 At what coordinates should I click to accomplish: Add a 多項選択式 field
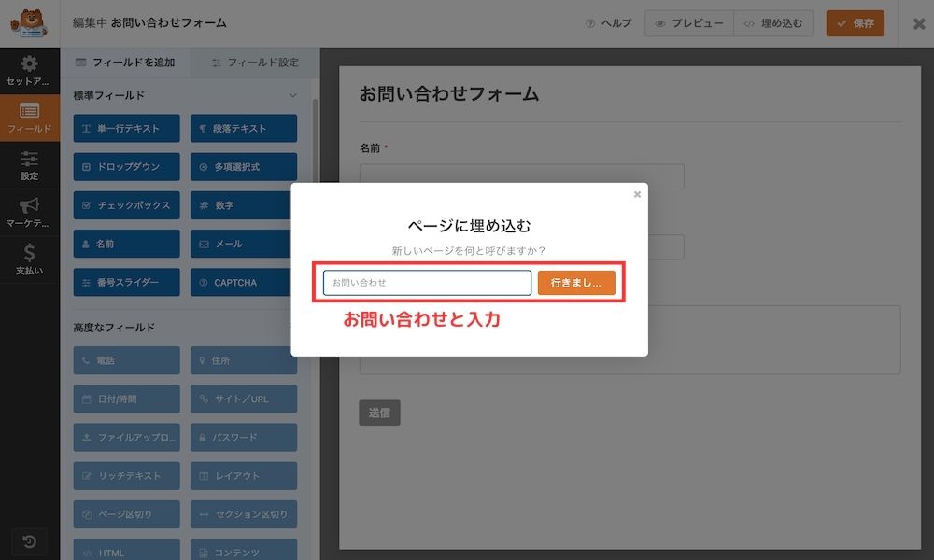point(244,167)
